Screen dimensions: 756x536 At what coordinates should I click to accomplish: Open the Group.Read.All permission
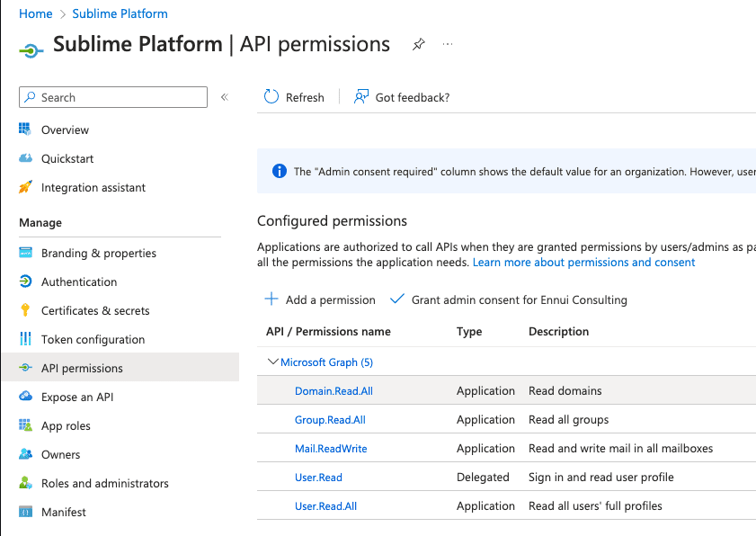(x=330, y=420)
